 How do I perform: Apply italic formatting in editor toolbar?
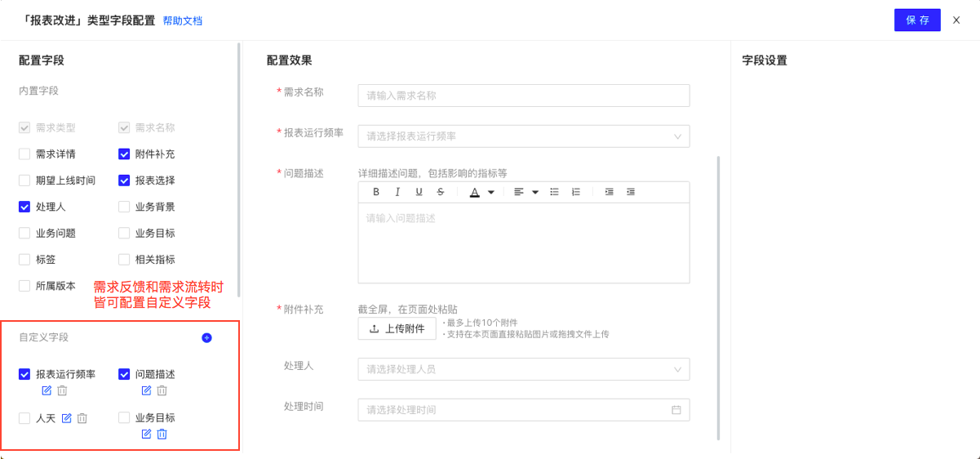(x=397, y=192)
